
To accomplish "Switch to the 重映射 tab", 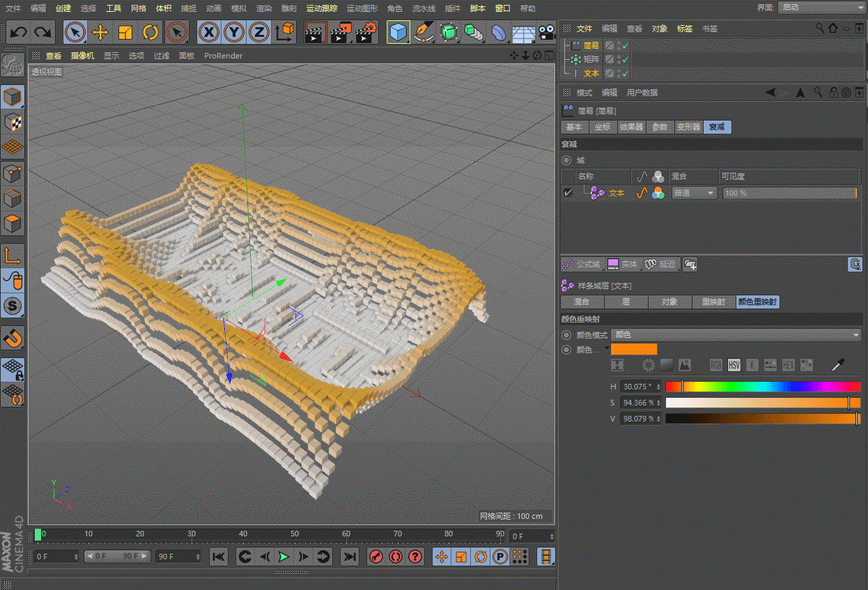I will 713,302.
